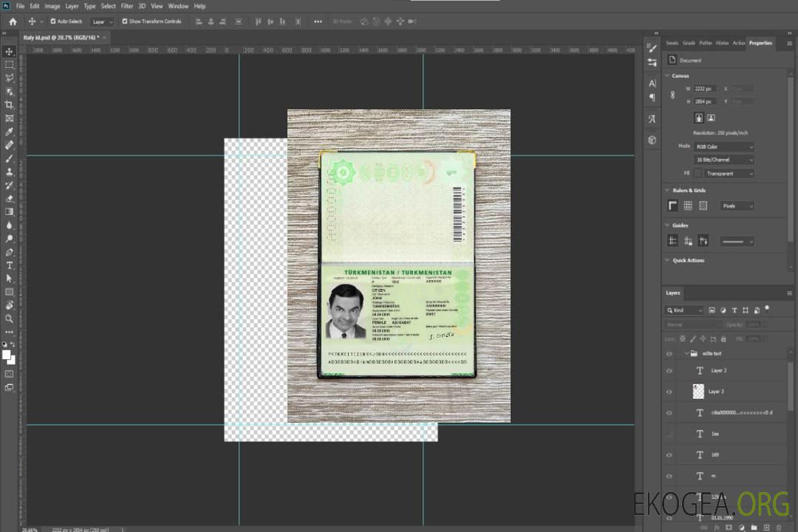798x532 pixels.
Task: Open the RGB Color mode dropdown
Action: [x=723, y=146]
